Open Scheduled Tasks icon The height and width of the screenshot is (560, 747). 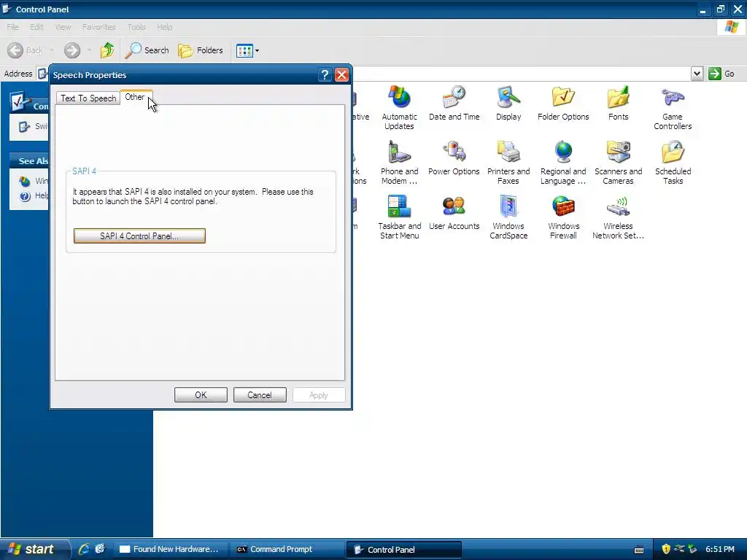point(673,163)
